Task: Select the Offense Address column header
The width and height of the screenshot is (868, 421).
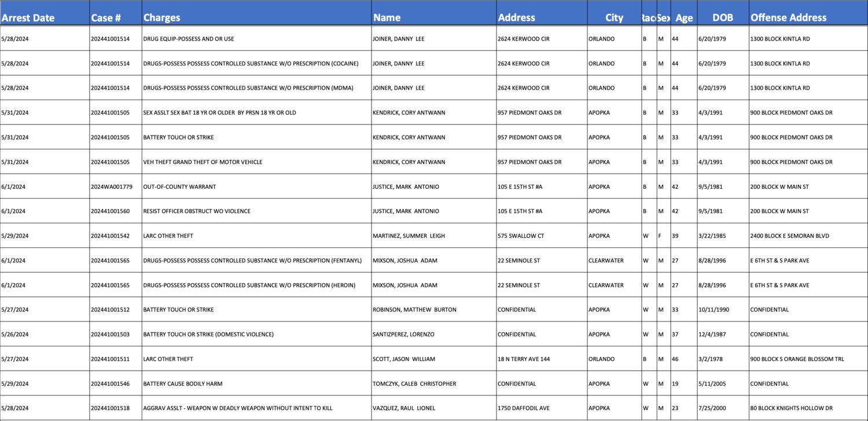Action: 808,13
